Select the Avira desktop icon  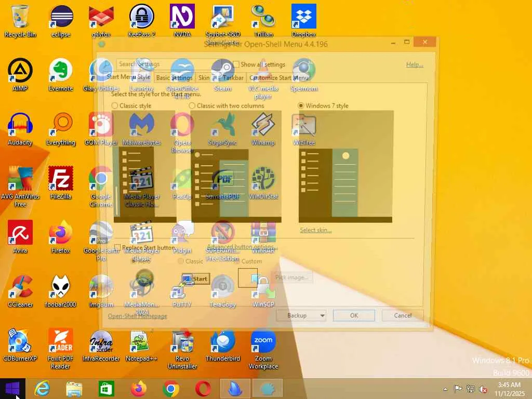(20, 237)
